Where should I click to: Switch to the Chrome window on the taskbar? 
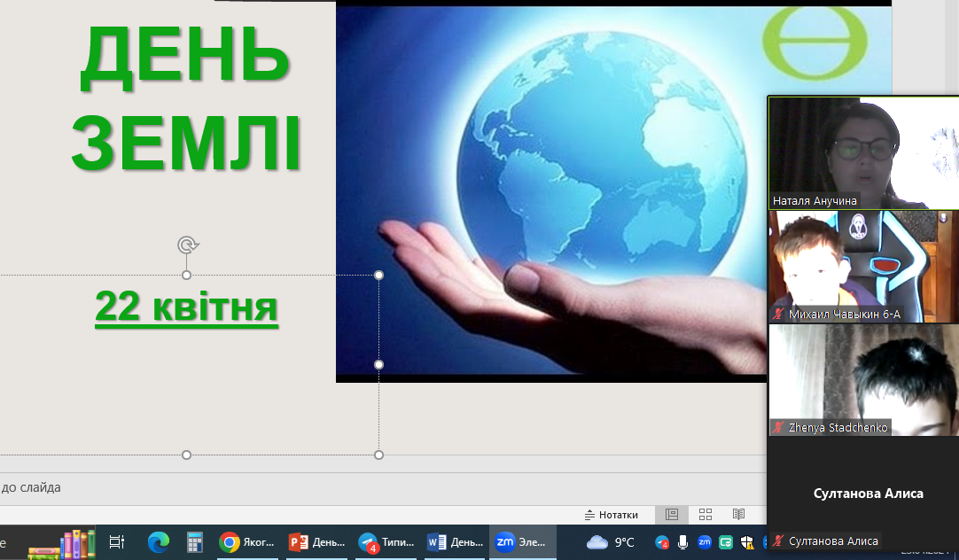click(x=247, y=541)
